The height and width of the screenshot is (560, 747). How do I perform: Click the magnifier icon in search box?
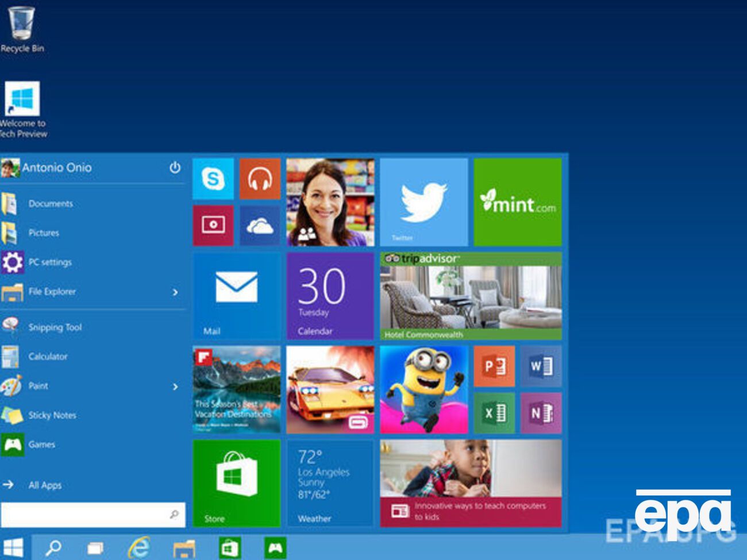[x=174, y=514]
